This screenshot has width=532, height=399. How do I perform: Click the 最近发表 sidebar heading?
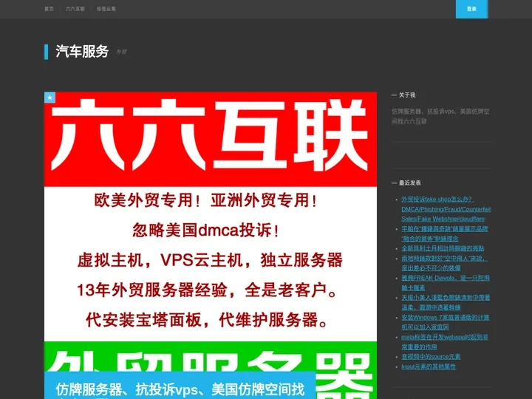[410, 183]
